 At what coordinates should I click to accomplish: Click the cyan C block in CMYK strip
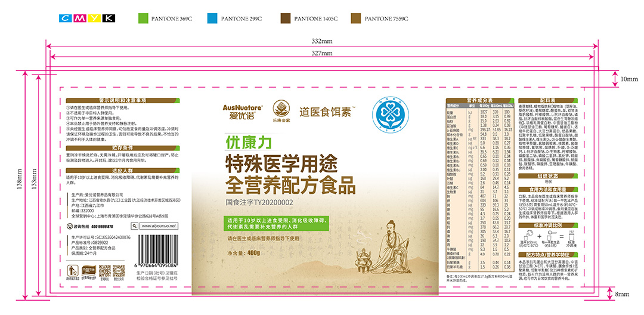click(x=67, y=18)
